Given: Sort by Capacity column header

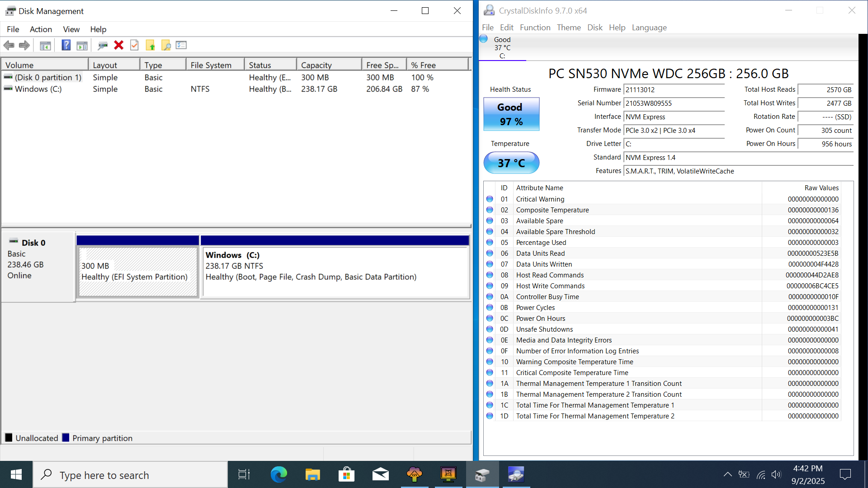Looking at the screenshot, I should 329,65.
